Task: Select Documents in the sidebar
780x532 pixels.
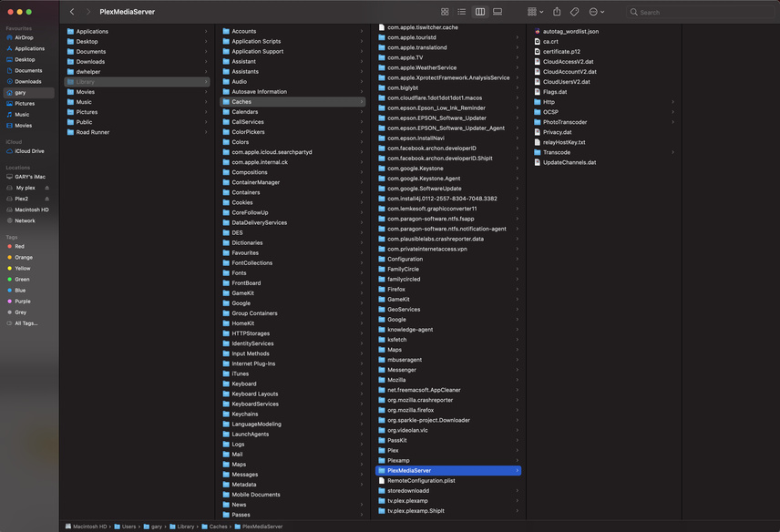Action: 28,71
